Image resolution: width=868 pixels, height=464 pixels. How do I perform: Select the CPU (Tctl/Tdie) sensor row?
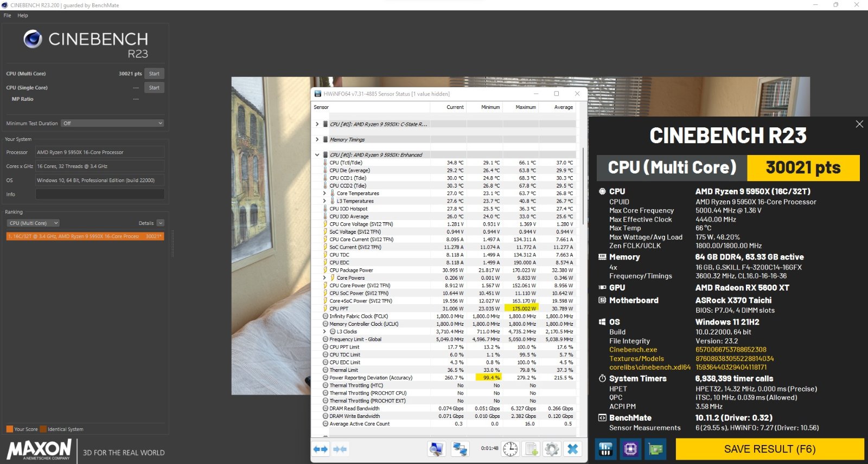(x=445, y=163)
